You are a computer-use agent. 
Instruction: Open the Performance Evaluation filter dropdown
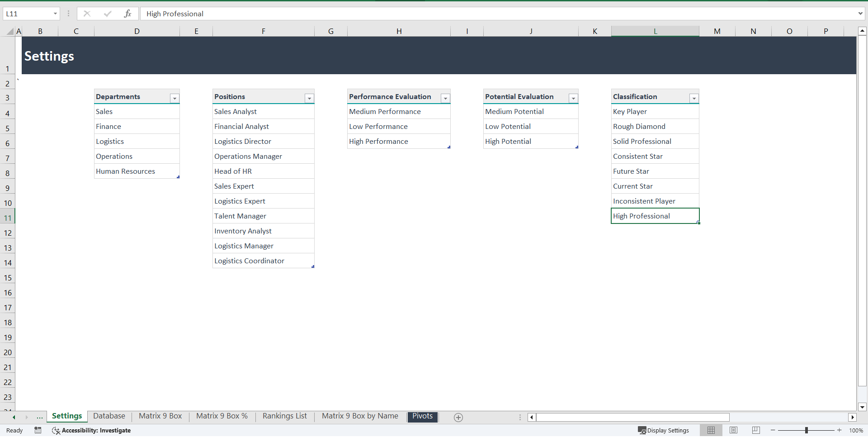tap(445, 98)
